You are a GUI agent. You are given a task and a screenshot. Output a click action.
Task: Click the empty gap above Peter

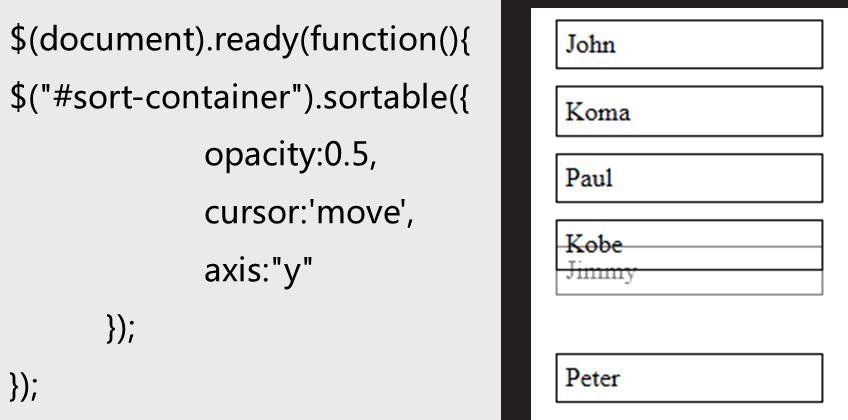tap(689, 325)
